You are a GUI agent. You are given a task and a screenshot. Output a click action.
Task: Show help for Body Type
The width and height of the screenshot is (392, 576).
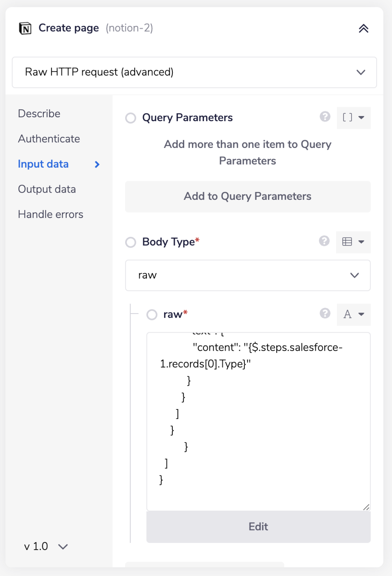324,241
